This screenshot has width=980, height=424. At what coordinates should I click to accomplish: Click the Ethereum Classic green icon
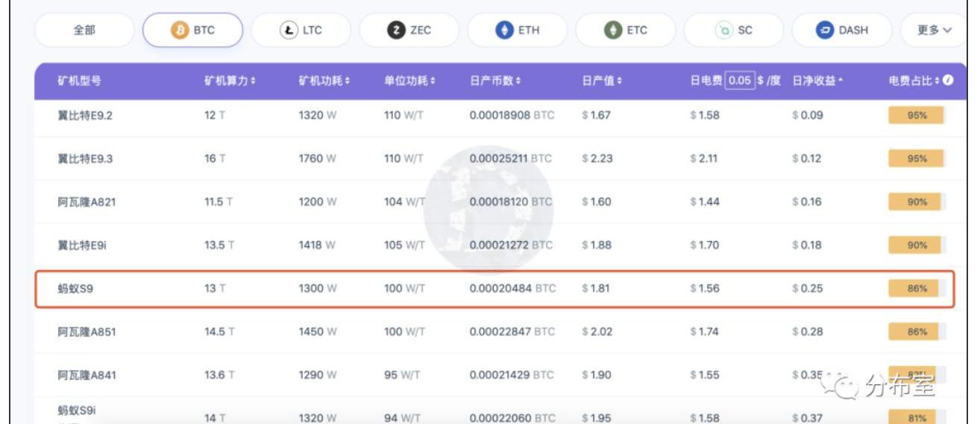[613, 31]
